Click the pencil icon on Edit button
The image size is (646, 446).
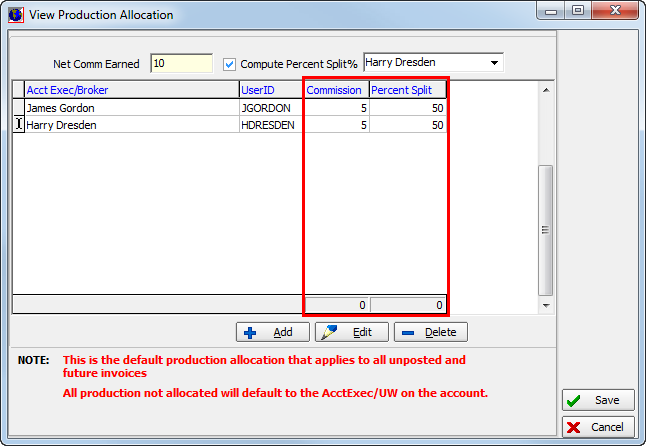(331, 332)
